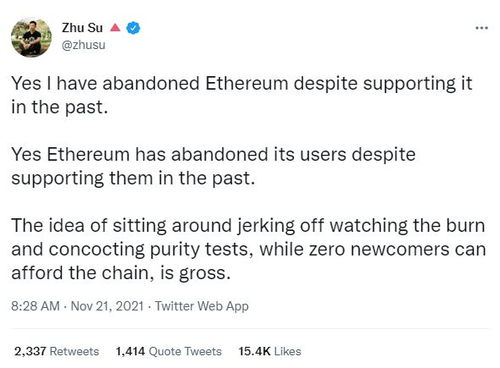Click the 'Likes' label
The height and width of the screenshot is (368, 500).
[x=288, y=351]
